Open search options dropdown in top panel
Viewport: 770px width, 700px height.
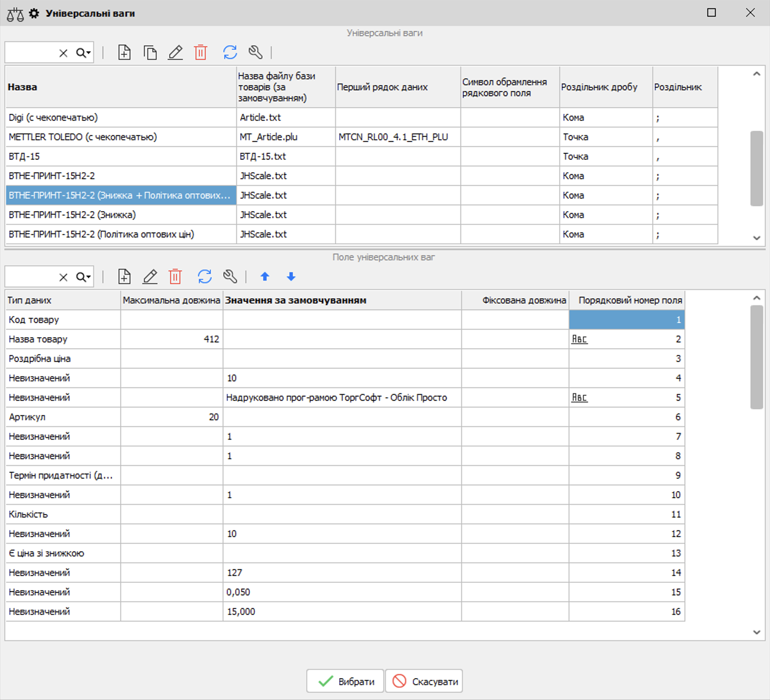pos(84,53)
